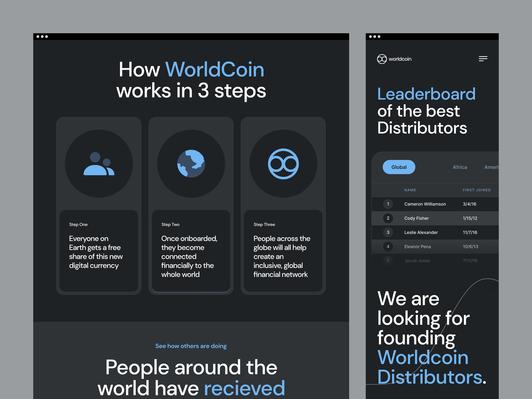Click the 'Step One' label

pyautogui.click(x=78, y=224)
